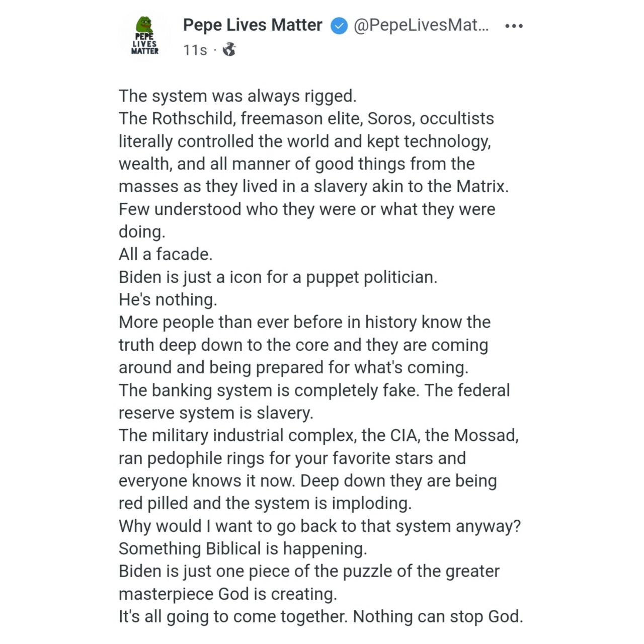Click the "All a facade." line
This screenshot has height=644, width=644.
[x=166, y=254]
